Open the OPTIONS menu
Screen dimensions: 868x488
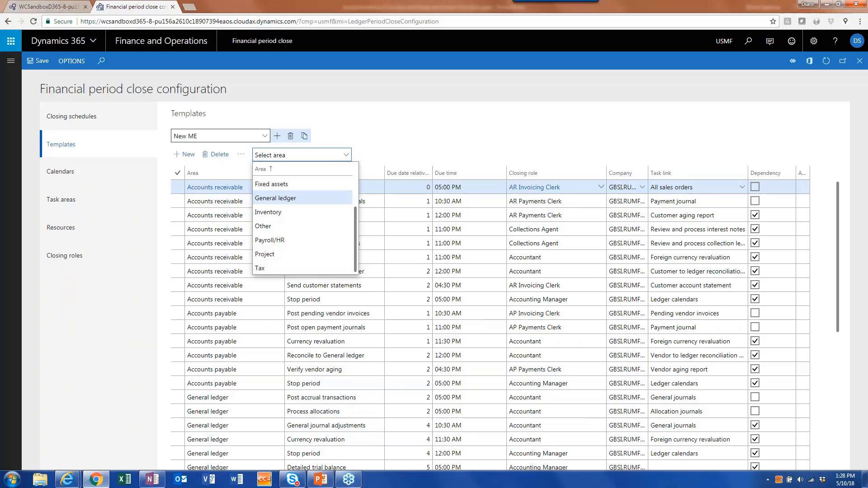click(x=71, y=61)
